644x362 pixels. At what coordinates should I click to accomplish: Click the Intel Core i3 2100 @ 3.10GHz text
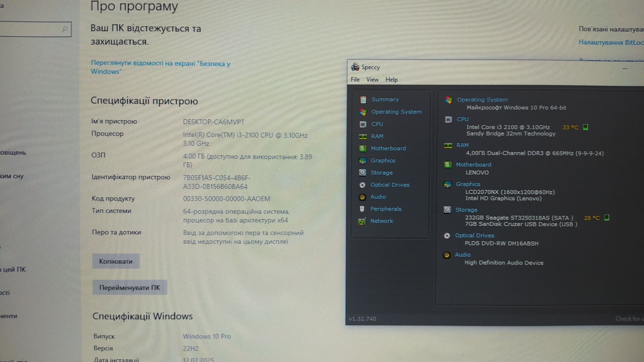508,127
